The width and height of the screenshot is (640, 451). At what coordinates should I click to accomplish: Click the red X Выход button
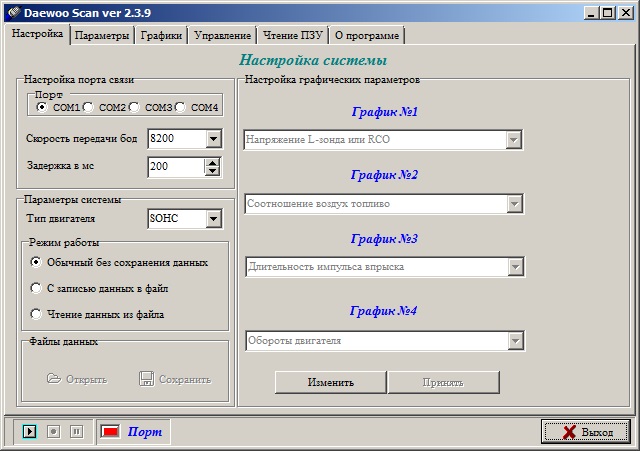(585, 431)
